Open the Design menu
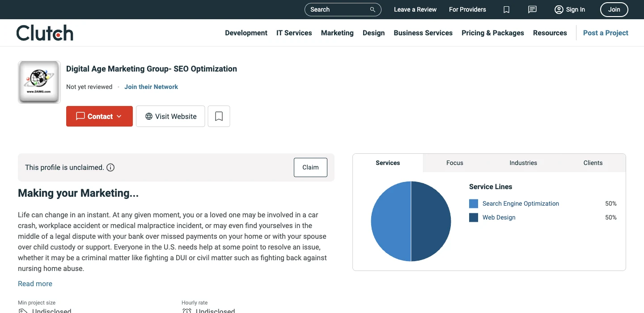 [374, 33]
